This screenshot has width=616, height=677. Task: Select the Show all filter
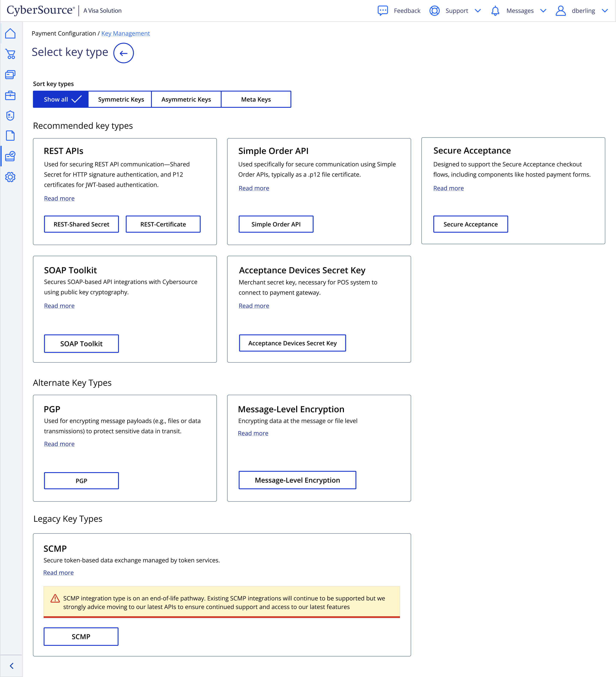(61, 99)
